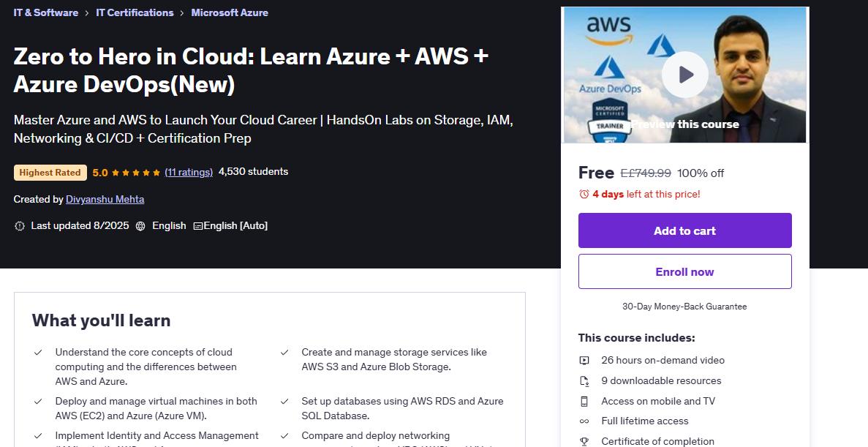Click the Highest Rated badge
868x447 pixels.
[x=50, y=173]
